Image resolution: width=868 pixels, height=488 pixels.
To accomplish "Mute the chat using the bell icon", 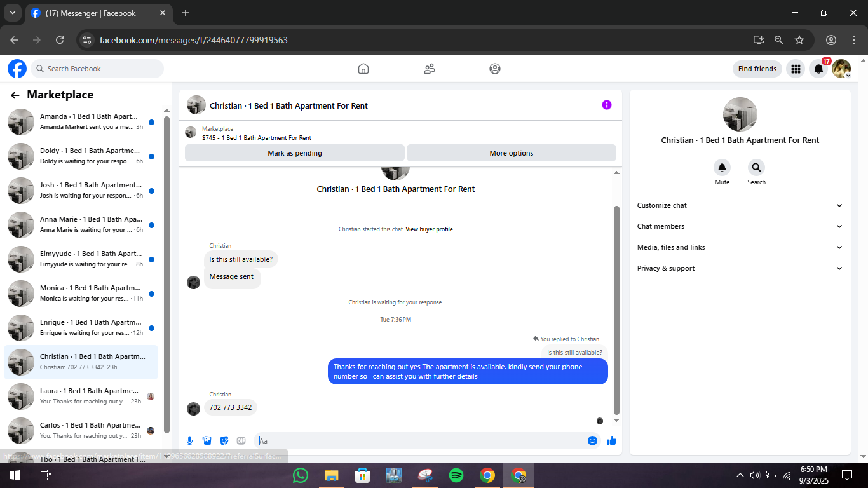I will tap(722, 168).
